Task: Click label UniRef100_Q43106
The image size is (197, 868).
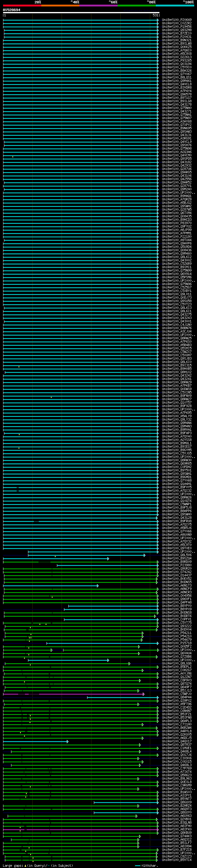Action: (x=177, y=176)
